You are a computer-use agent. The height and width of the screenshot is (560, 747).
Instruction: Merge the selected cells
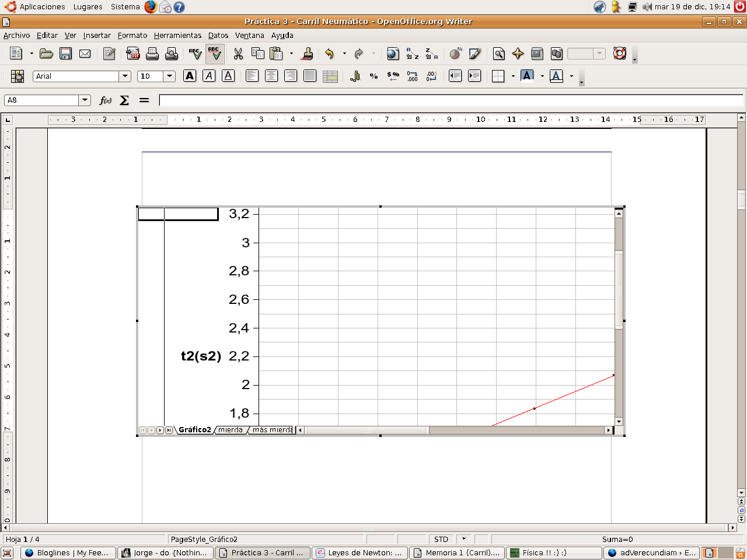[x=330, y=76]
